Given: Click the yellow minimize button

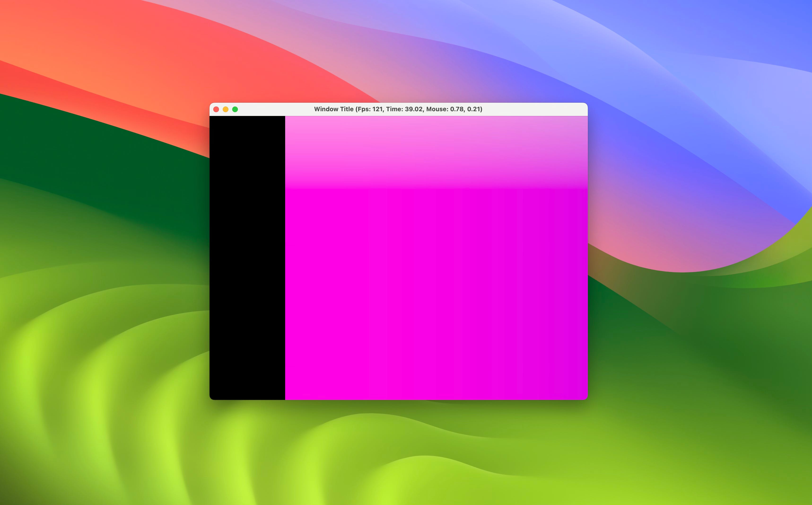Looking at the screenshot, I should [x=226, y=109].
